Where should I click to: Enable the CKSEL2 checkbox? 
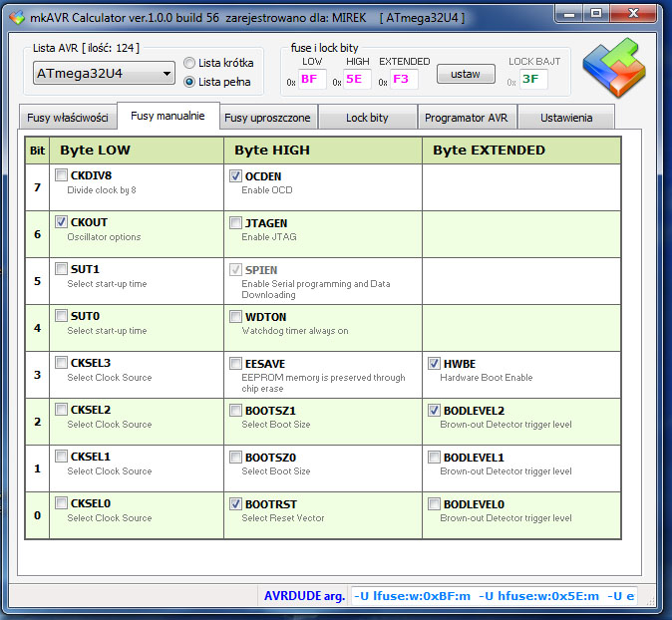pyautogui.click(x=61, y=410)
